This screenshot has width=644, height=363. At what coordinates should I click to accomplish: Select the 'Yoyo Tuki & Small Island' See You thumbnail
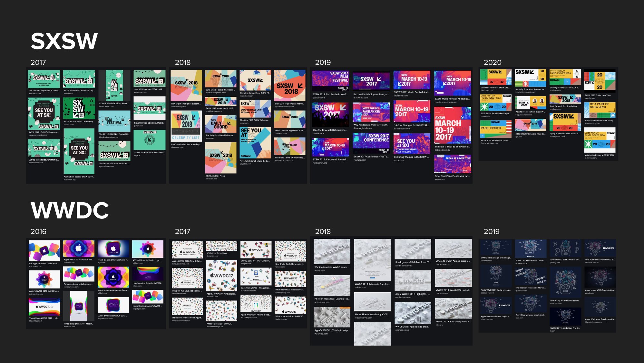[x=255, y=143]
